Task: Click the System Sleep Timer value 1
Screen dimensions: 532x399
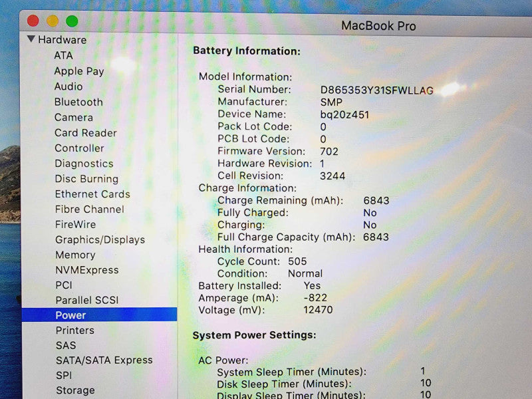Action: [423, 371]
